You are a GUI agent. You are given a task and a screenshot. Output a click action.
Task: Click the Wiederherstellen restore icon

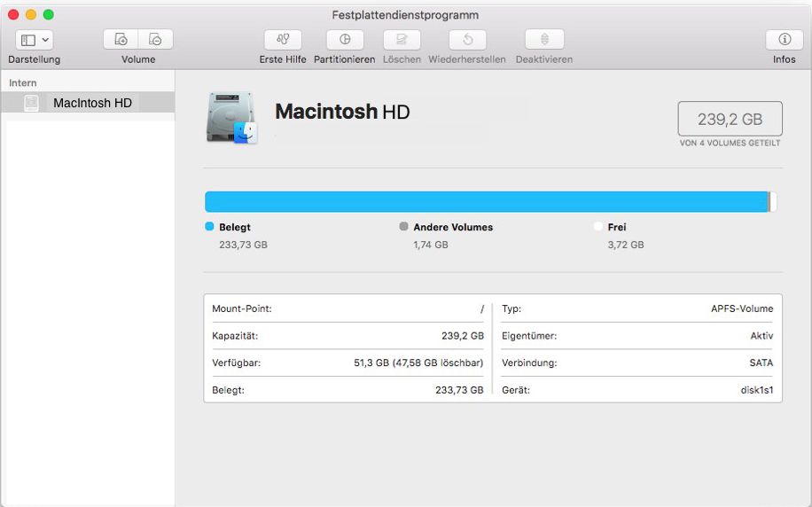467,40
